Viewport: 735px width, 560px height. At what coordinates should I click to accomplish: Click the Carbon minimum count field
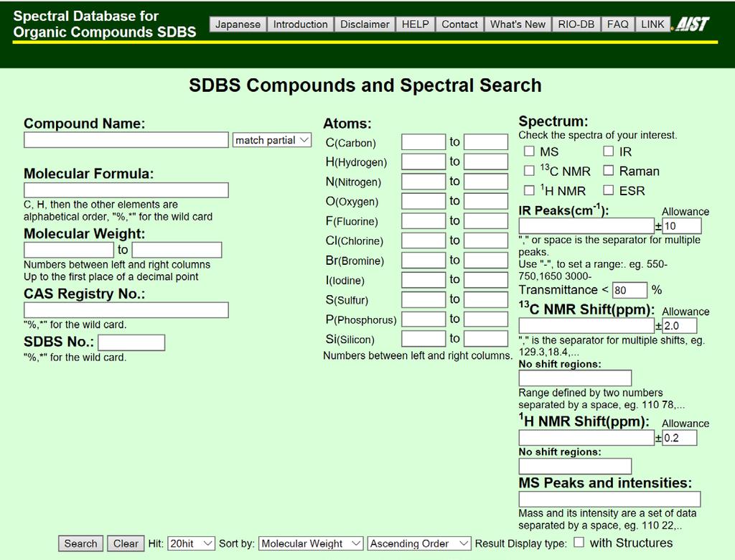[423, 141]
